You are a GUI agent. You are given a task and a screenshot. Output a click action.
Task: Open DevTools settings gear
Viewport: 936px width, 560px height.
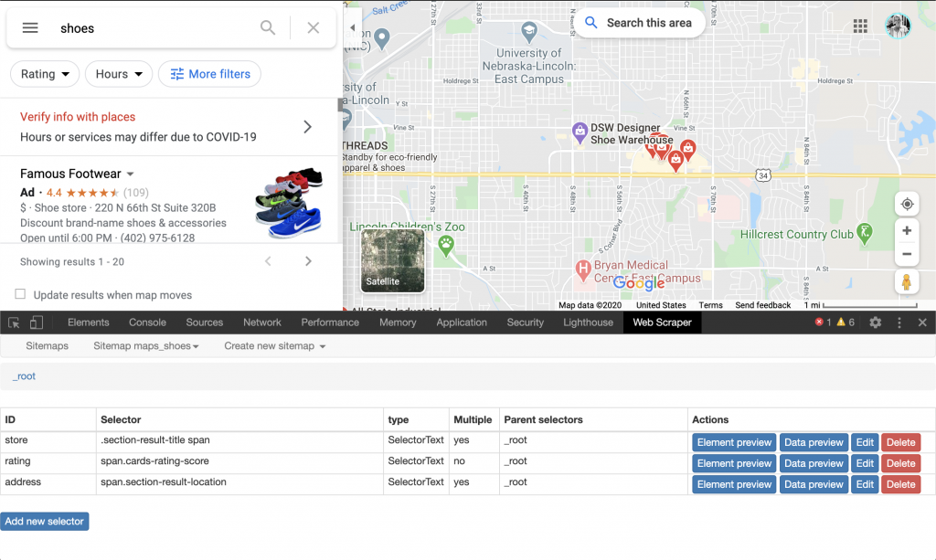click(x=876, y=322)
